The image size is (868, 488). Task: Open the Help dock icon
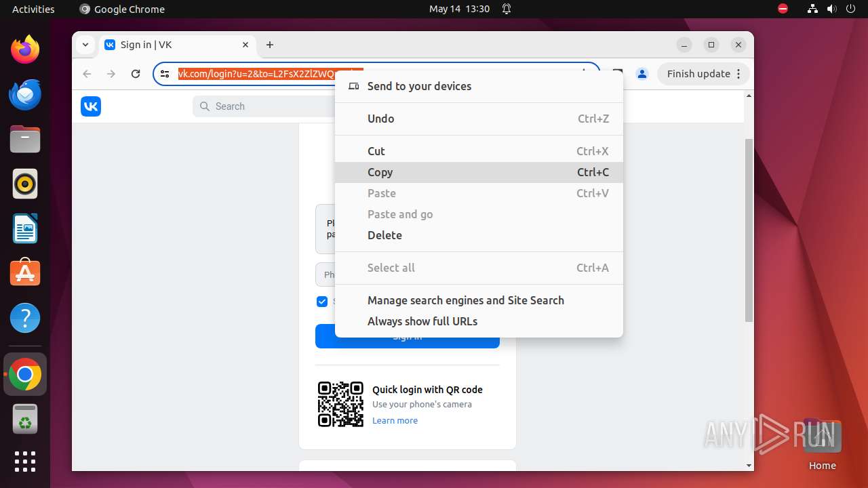pos(25,318)
